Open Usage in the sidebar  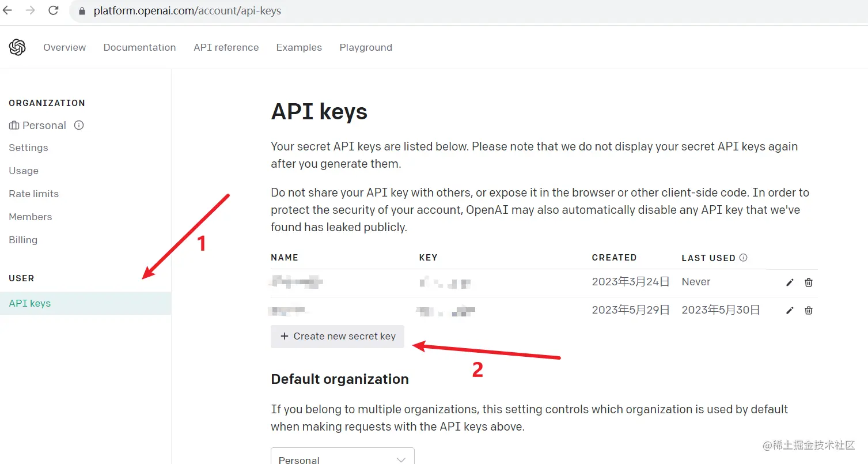24,171
